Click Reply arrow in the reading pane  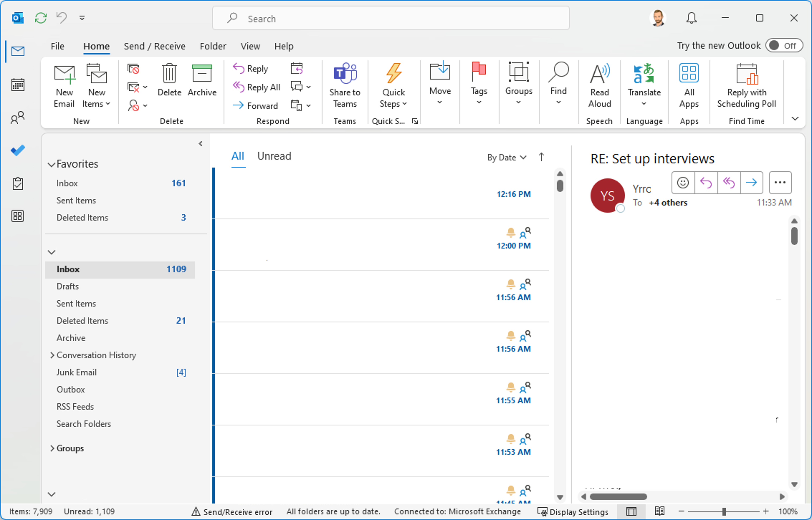706,183
